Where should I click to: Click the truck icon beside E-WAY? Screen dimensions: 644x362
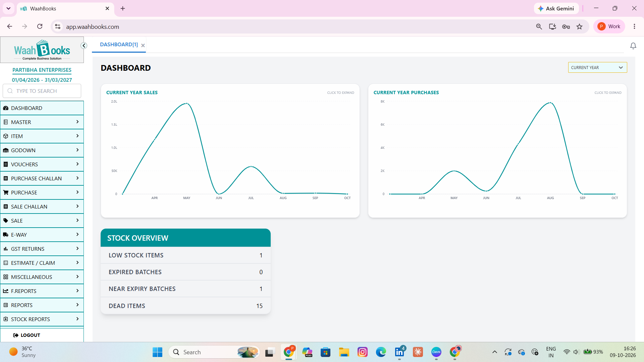pos(6,235)
